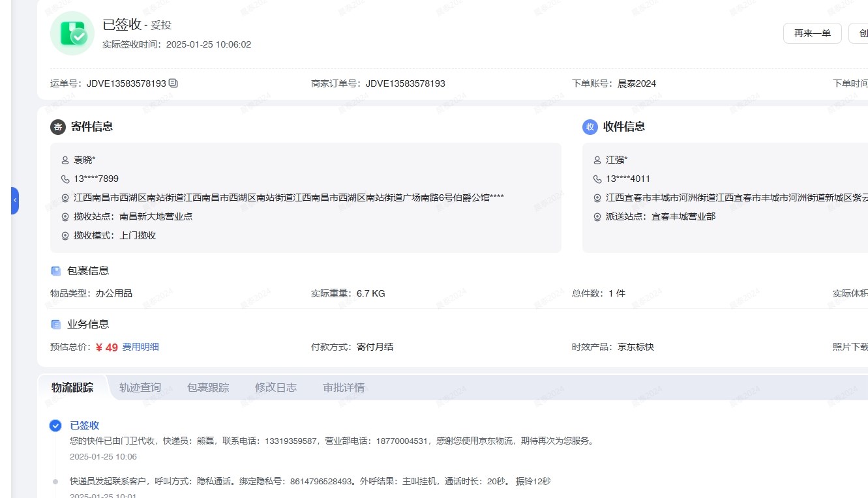Click the blue 已签收 checkmark timeline marker

[55, 426]
